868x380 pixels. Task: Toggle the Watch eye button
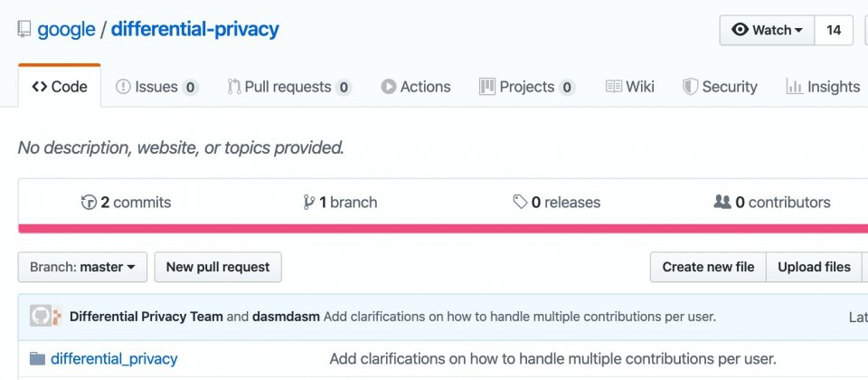pos(767,30)
